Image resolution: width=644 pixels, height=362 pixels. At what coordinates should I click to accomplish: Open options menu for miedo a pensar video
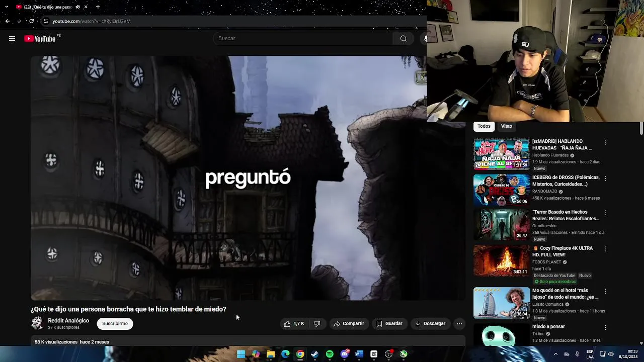[x=606, y=327]
